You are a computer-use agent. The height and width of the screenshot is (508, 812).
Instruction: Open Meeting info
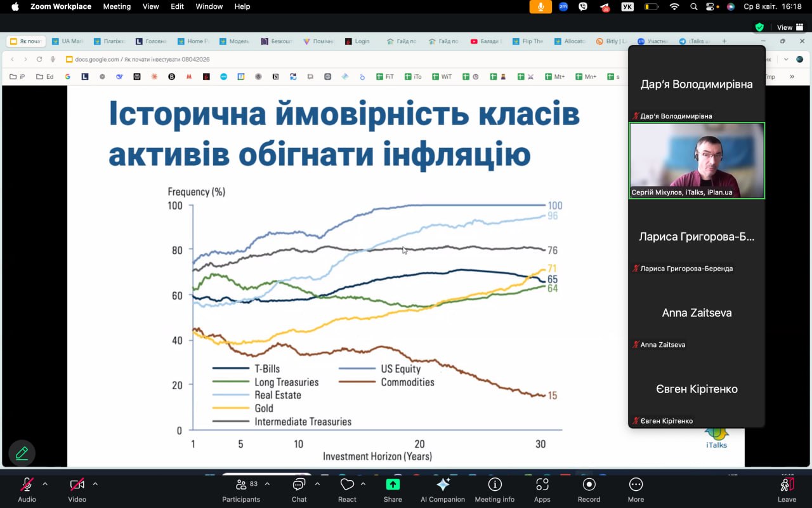point(494,490)
